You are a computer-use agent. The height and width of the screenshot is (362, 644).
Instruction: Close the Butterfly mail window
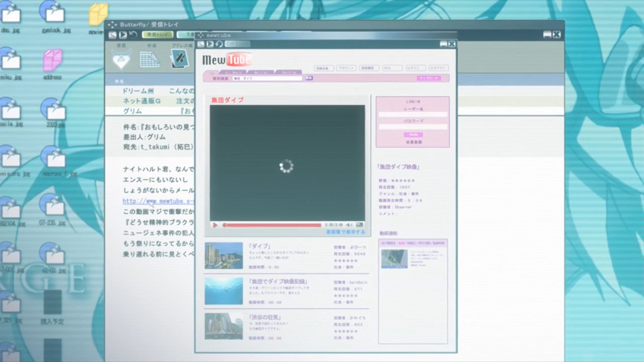click(x=556, y=35)
